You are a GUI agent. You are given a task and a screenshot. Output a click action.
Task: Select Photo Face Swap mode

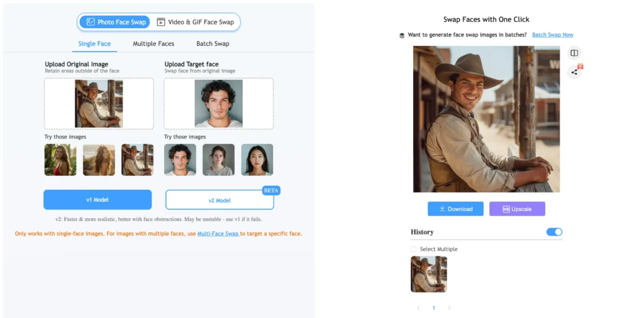point(115,22)
